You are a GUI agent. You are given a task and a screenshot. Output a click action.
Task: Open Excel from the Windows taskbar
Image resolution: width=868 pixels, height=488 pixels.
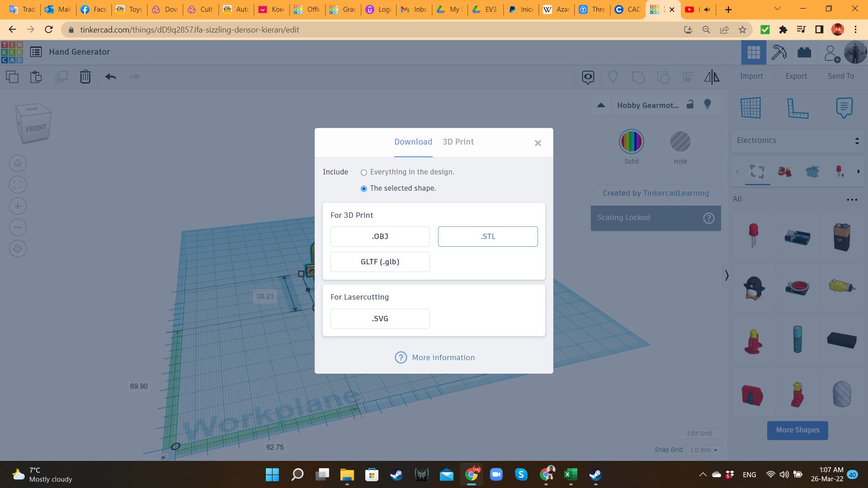click(571, 474)
